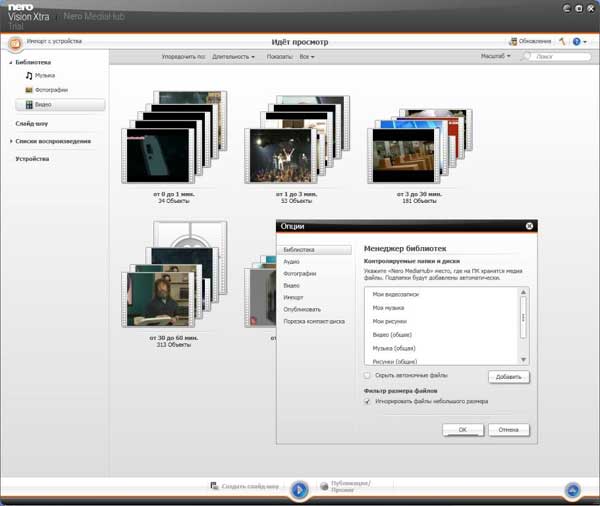Click the Обновления update icon
The width and height of the screenshot is (600, 506).
(x=513, y=42)
